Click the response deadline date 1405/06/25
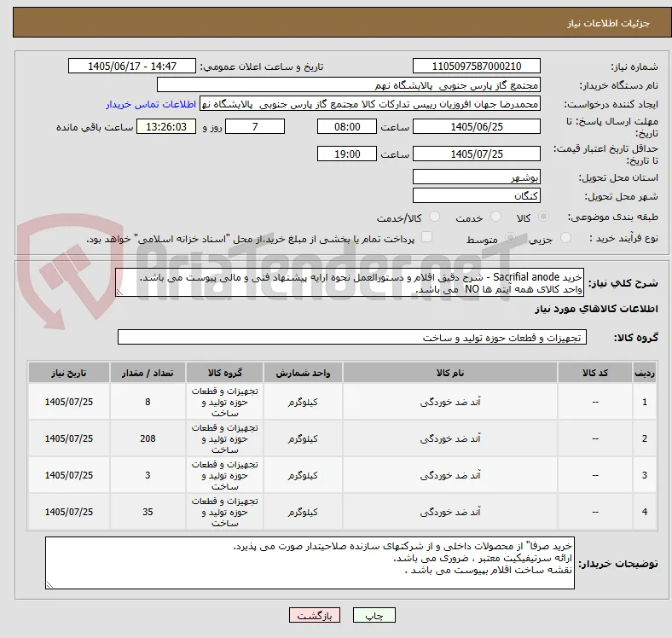Image resolution: width=672 pixels, height=638 pixels. [x=477, y=126]
